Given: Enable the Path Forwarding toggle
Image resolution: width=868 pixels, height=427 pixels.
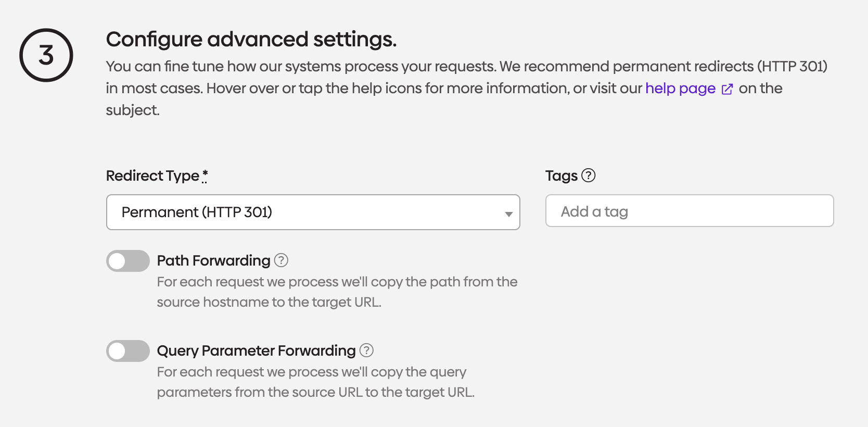Looking at the screenshot, I should coord(127,261).
